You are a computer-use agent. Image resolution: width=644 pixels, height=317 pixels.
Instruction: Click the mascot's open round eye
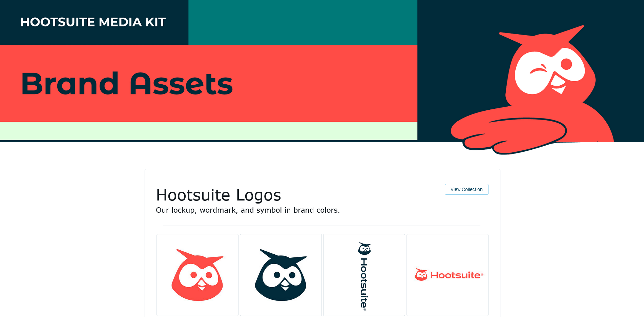pos(566,64)
